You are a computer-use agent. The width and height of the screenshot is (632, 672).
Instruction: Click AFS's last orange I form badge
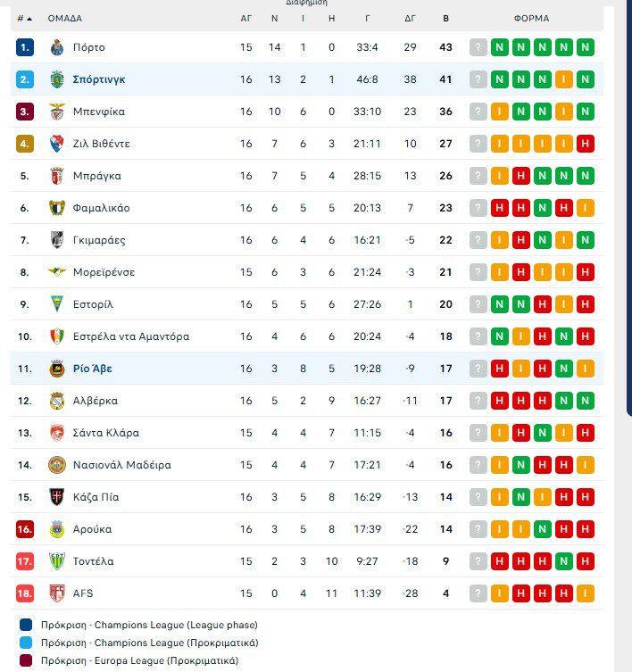(x=586, y=593)
